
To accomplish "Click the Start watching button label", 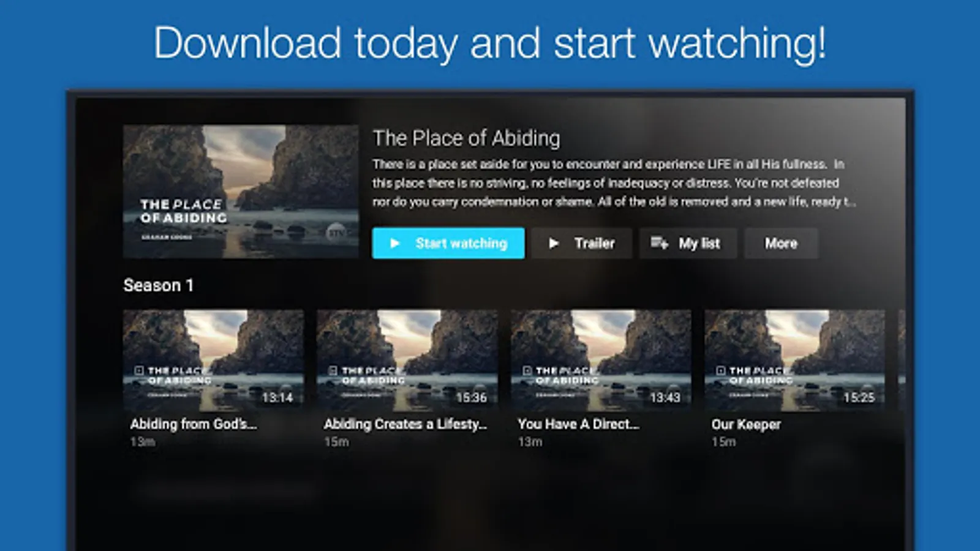I will click(x=461, y=244).
